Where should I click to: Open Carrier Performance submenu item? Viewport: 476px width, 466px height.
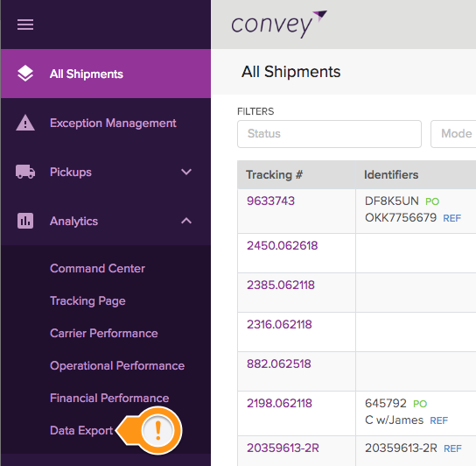point(104,334)
